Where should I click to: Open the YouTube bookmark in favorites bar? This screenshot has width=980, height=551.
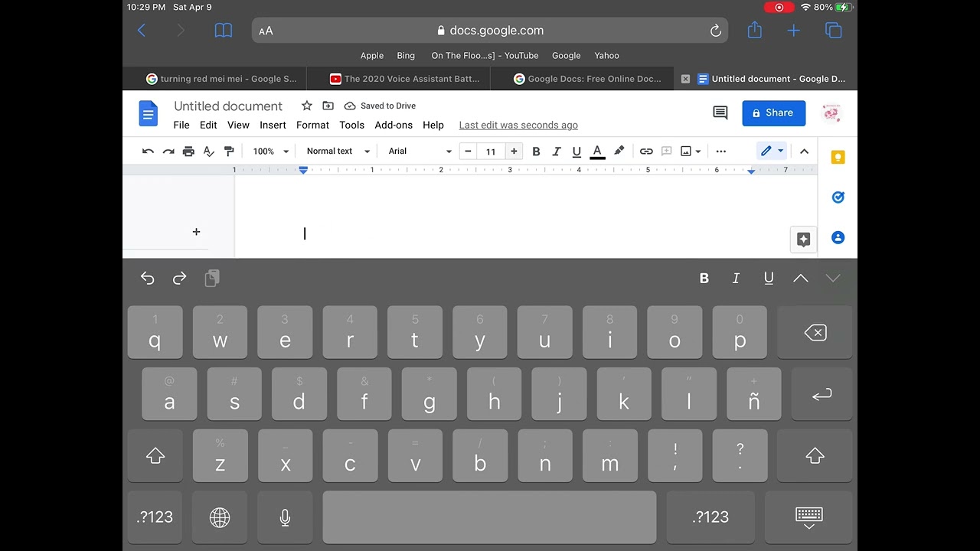[x=485, y=56]
